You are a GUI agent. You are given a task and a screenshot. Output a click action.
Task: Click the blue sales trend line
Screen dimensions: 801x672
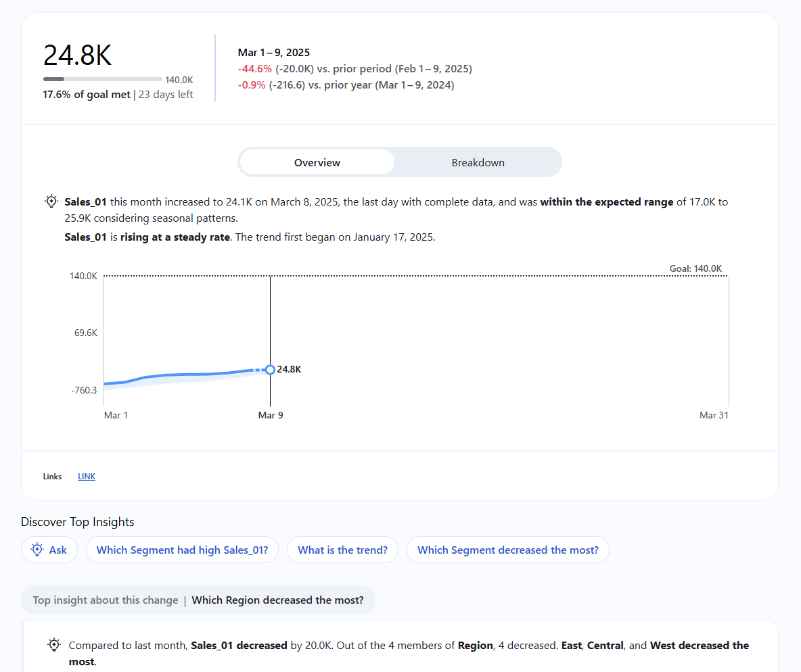coord(187,375)
